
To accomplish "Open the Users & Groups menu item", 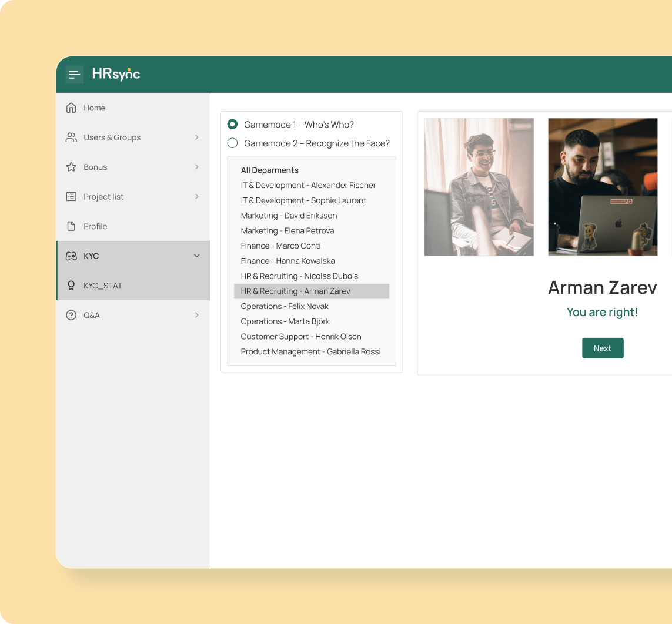I will 133,137.
